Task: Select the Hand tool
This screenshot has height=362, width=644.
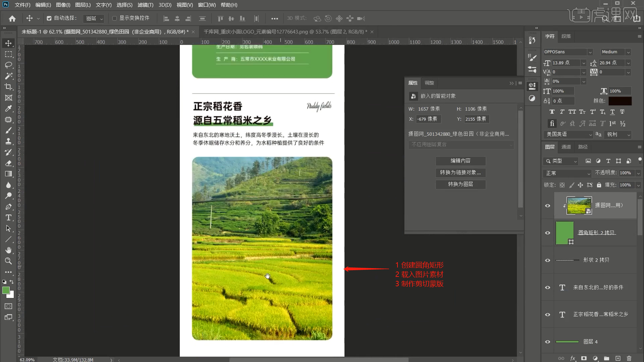Action: point(8,250)
